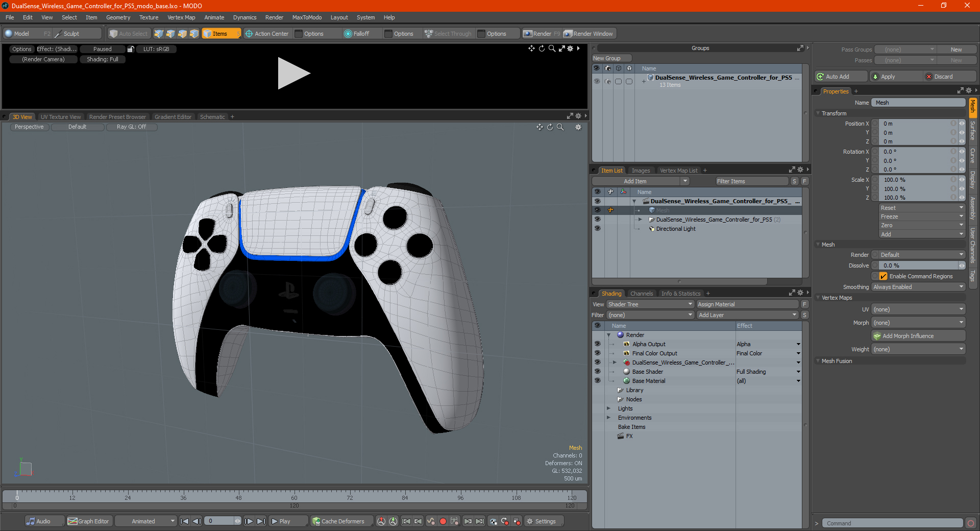Click the preview zoom magnifier icon
The width and height of the screenshot is (980, 531).
[x=552, y=49]
